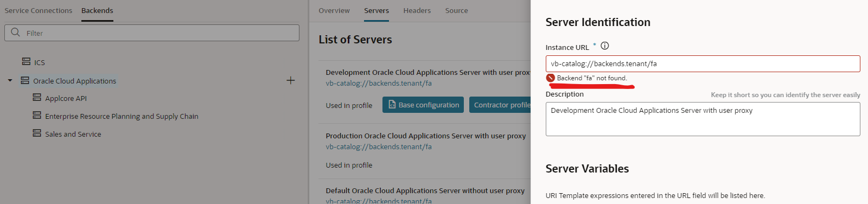This screenshot has height=204, width=868.
Task: Open the Headers tab
Action: (417, 10)
